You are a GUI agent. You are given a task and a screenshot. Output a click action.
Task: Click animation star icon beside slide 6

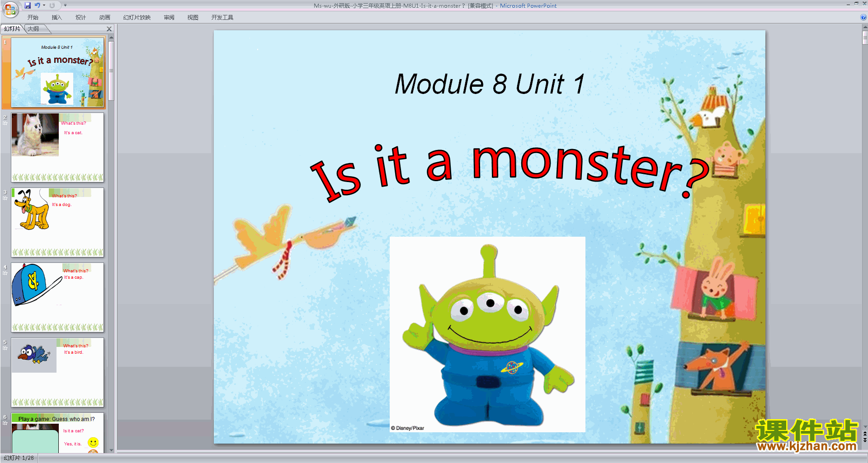coord(5,423)
